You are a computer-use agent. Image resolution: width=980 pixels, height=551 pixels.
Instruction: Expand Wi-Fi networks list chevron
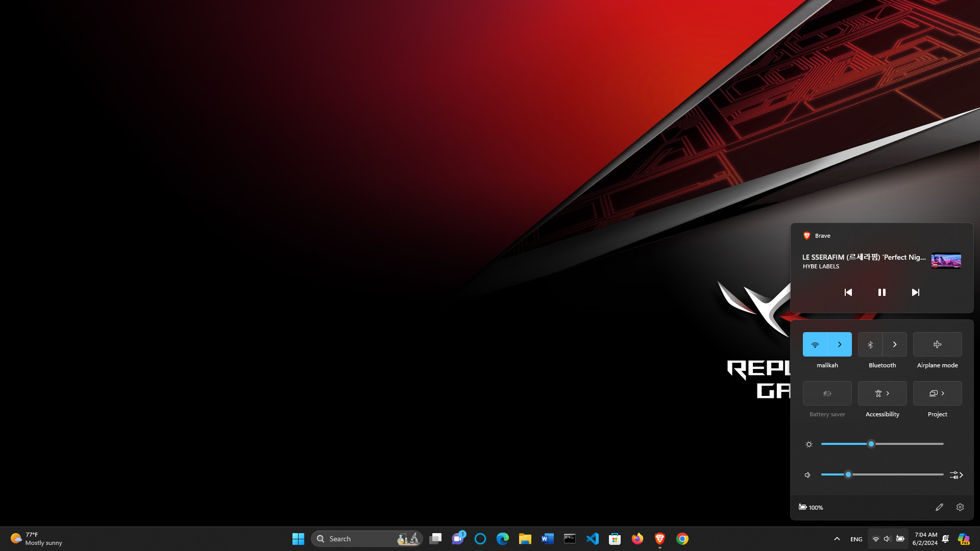[x=840, y=344]
